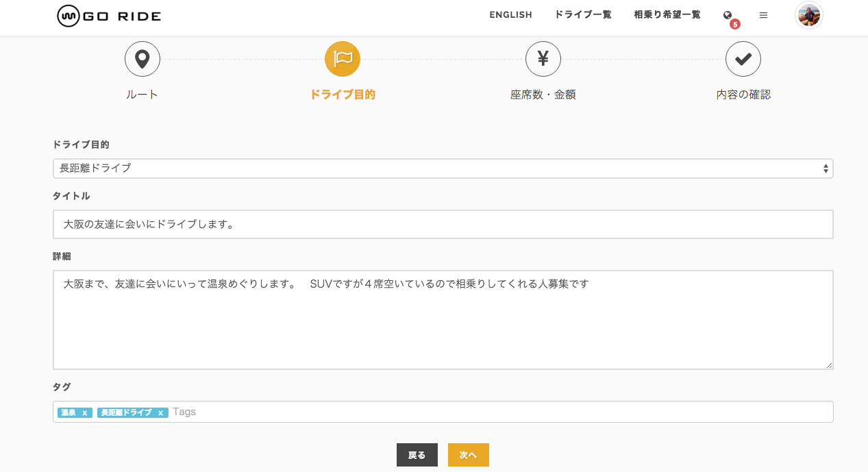The width and height of the screenshot is (868, 472).
Task: Click the user profile avatar
Action: tap(808, 15)
